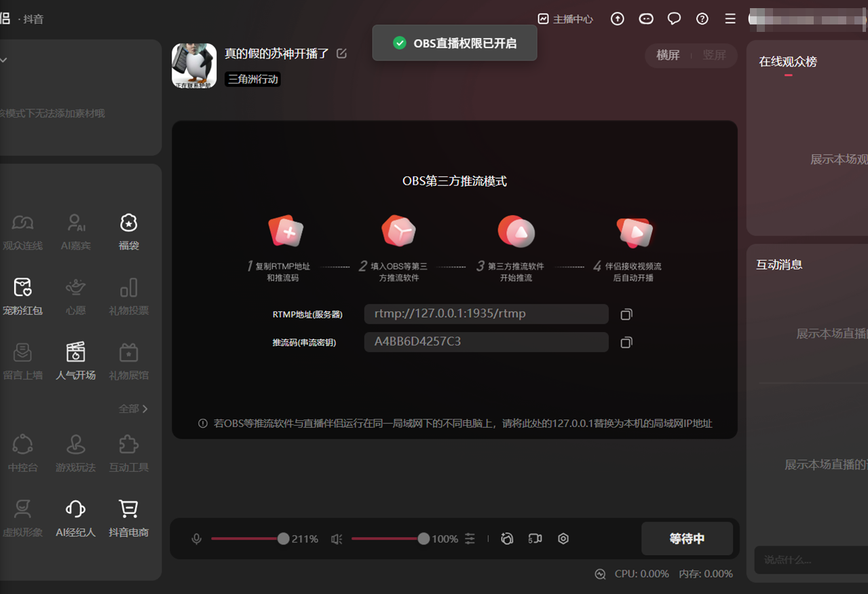Open 中控台 control console
The height and width of the screenshot is (594, 868).
coord(22,453)
